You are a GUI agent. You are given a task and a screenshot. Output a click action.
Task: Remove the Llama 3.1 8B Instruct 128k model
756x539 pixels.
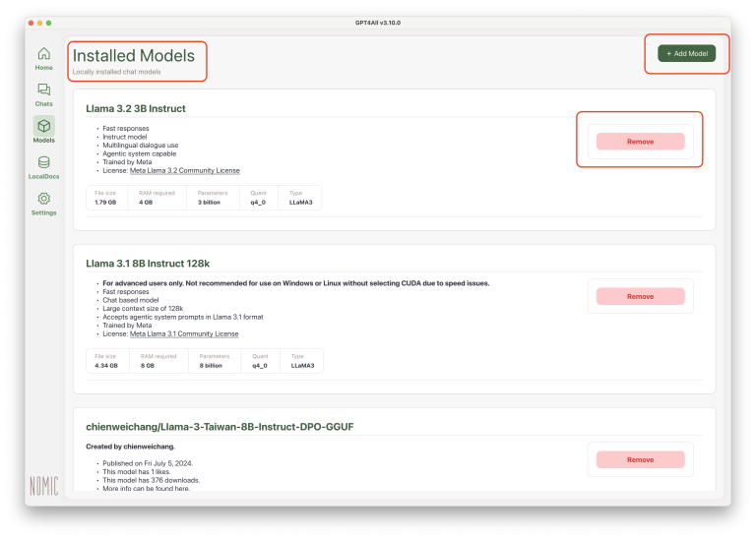[640, 296]
